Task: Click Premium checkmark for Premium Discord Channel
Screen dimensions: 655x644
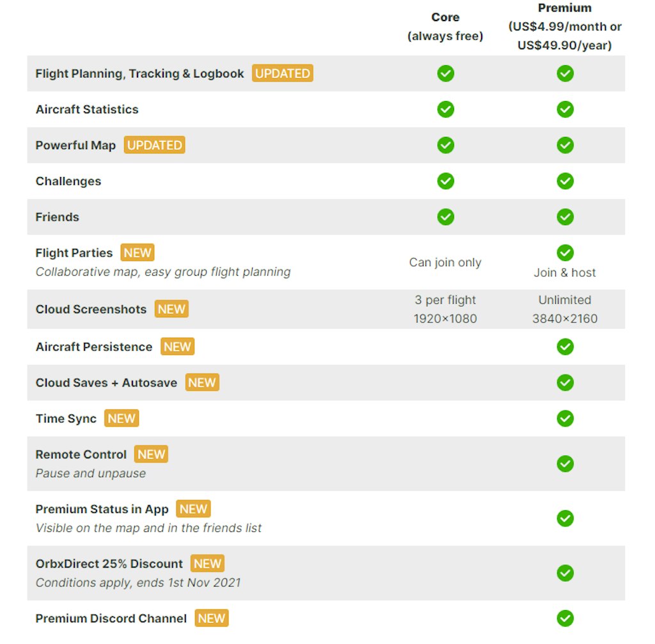Action: (x=565, y=618)
